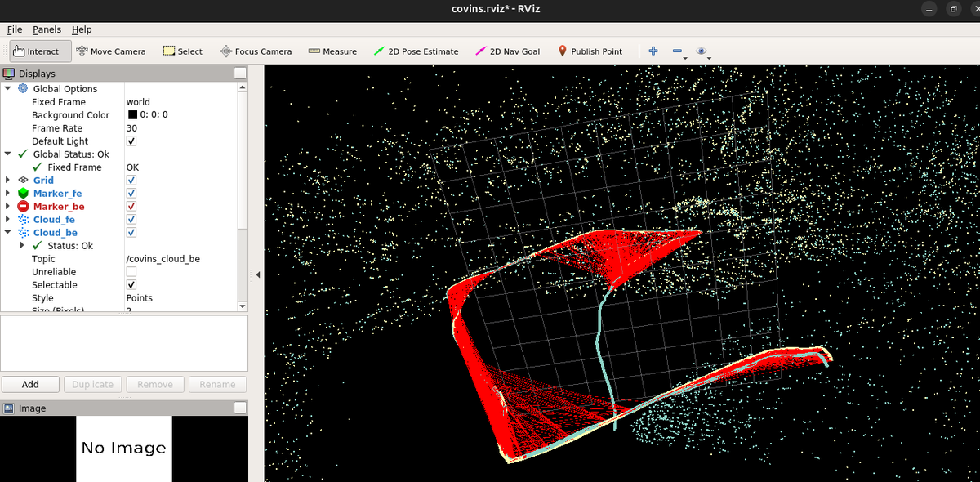The image size is (980, 482).
Task: Expand the Marker_fe display node
Action: [x=7, y=193]
